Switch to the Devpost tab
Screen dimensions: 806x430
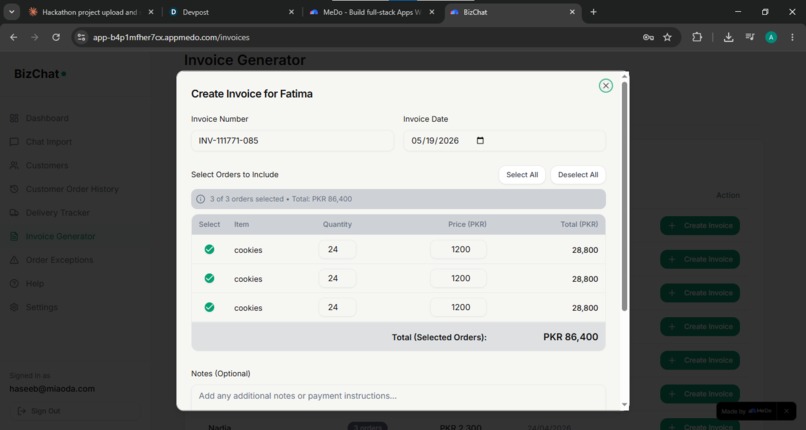pyautogui.click(x=232, y=12)
